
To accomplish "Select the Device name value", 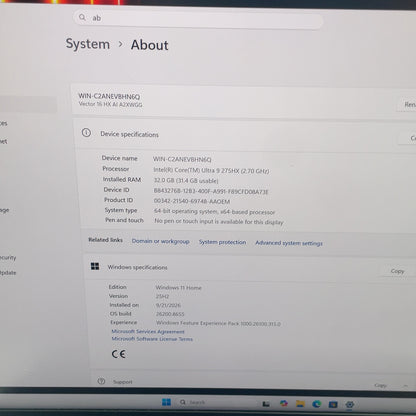I will click(182, 159).
